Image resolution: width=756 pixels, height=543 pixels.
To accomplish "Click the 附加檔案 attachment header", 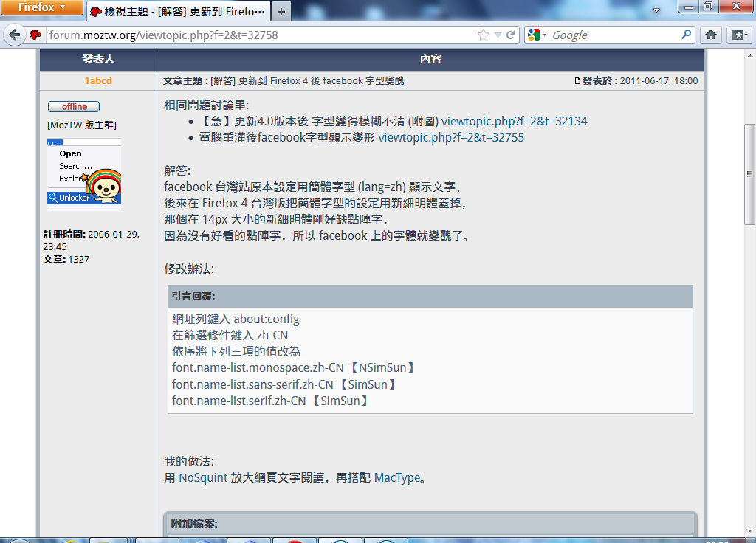I will tap(430, 524).
